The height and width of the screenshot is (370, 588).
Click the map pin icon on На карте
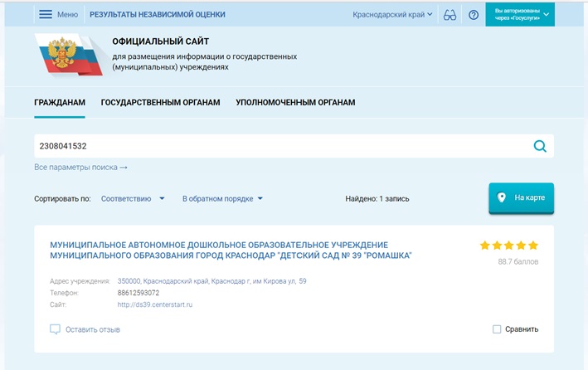point(502,197)
